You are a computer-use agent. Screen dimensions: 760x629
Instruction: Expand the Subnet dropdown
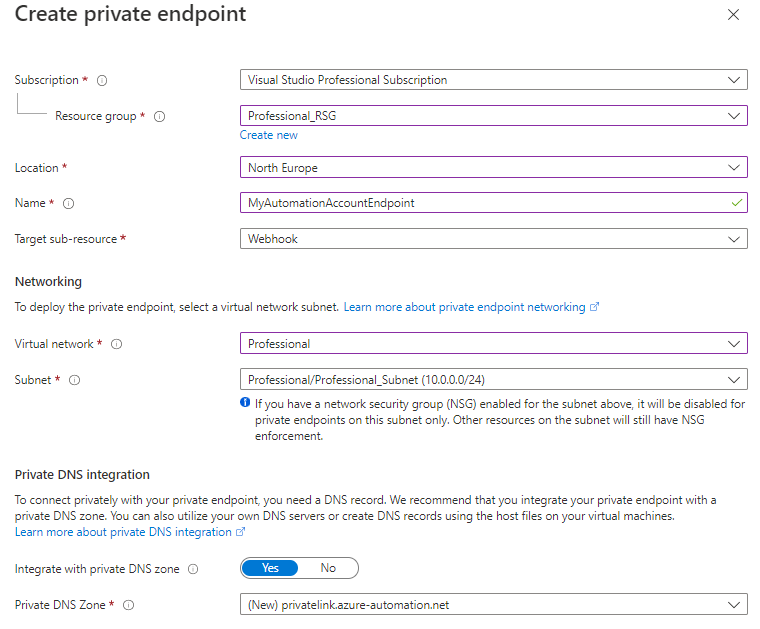pyautogui.click(x=493, y=380)
